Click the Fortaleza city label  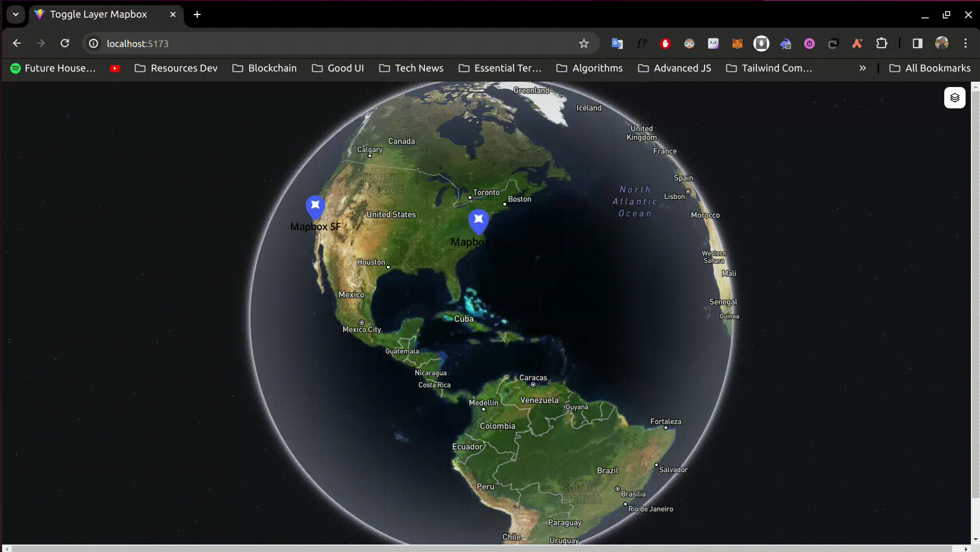666,422
